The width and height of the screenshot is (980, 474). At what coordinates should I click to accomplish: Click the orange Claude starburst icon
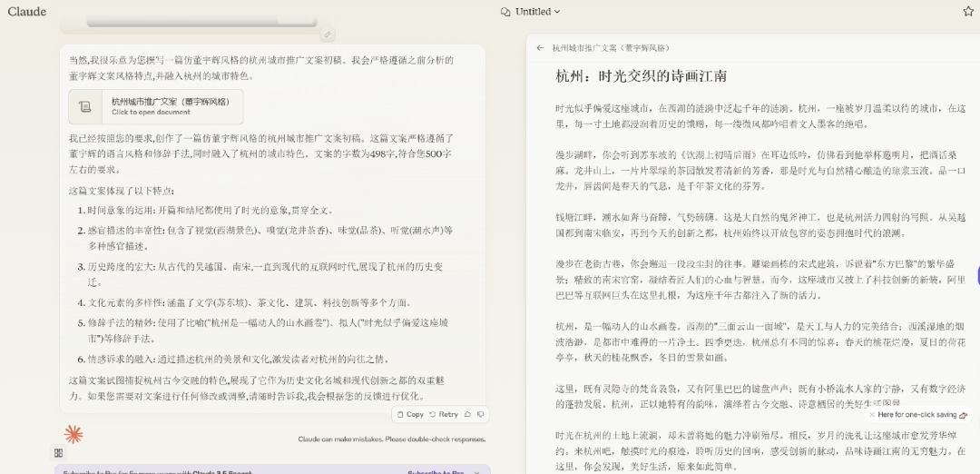coord(73,434)
